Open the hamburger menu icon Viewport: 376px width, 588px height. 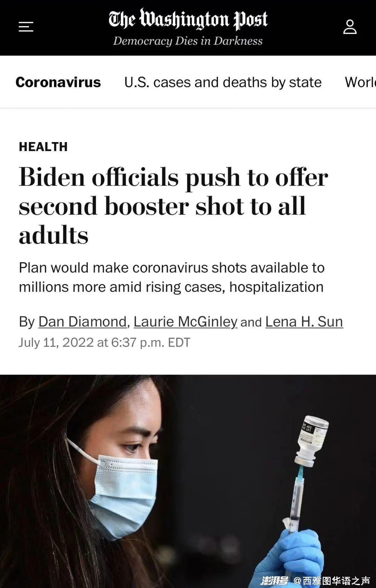[x=26, y=27]
